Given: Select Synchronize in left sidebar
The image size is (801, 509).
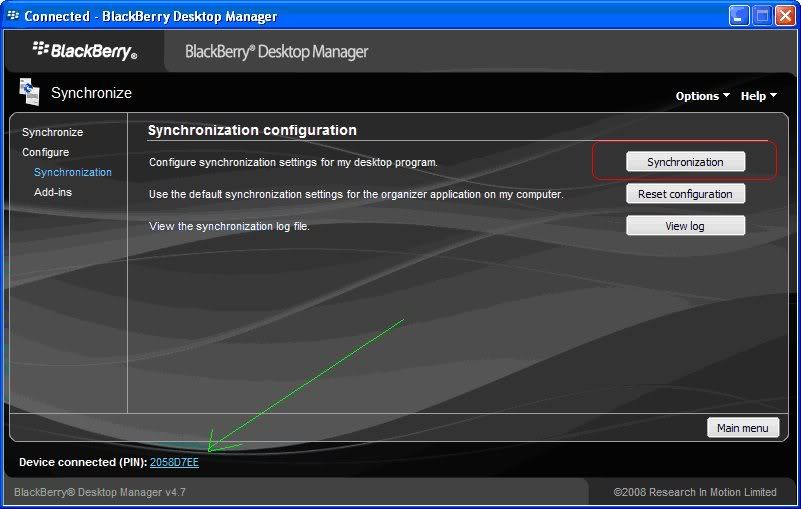Looking at the screenshot, I should pyautogui.click(x=53, y=132).
